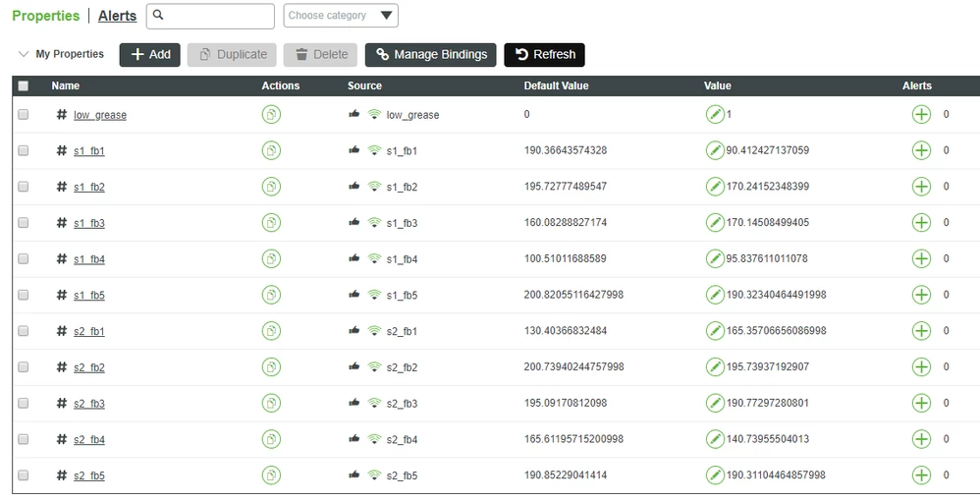The height and width of the screenshot is (501, 980).
Task: Edit the s2_fb4 value via pencil icon
Action: 715,439
